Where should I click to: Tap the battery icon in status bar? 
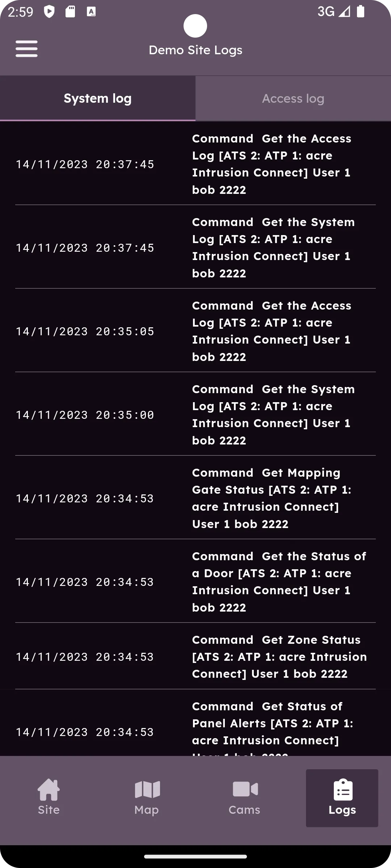click(x=361, y=12)
